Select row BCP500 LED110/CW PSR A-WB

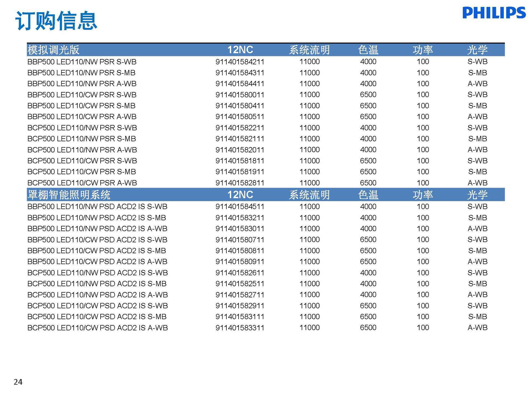pyautogui.click(x=82, y=183)
